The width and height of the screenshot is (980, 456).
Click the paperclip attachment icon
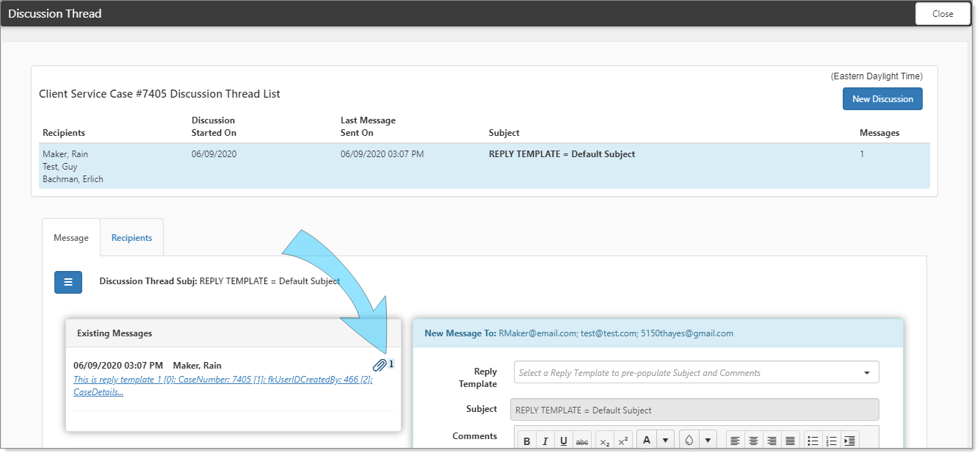[x=379, y=365]
